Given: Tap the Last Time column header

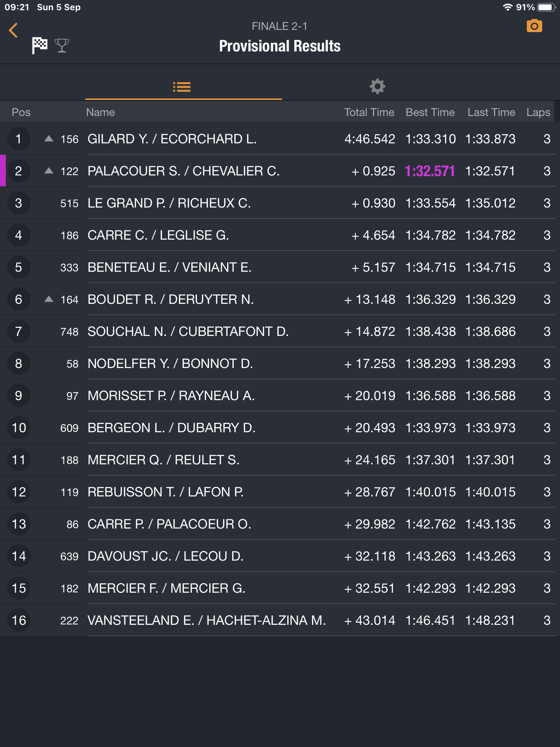Looking at the screenshot, I should coord(491,112).
